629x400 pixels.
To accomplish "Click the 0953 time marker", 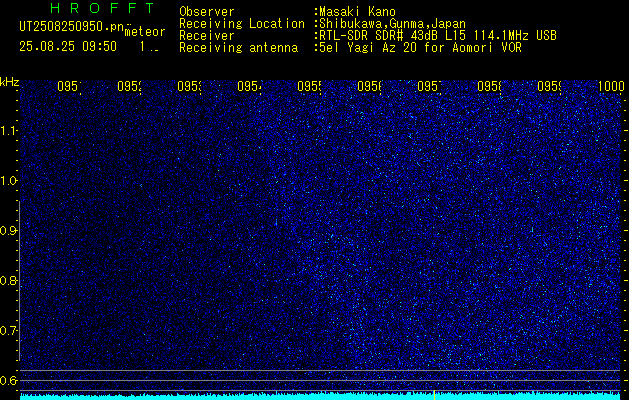I will coord(189,86).
